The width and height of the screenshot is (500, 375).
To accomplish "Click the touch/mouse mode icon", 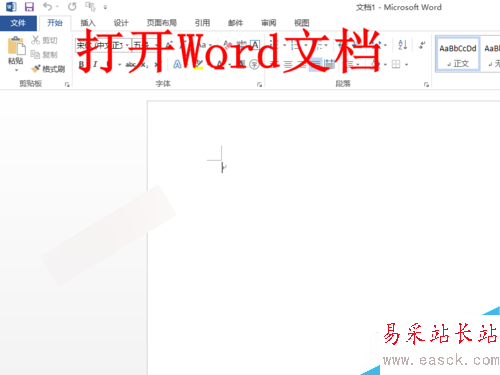I will coord(90,7).
